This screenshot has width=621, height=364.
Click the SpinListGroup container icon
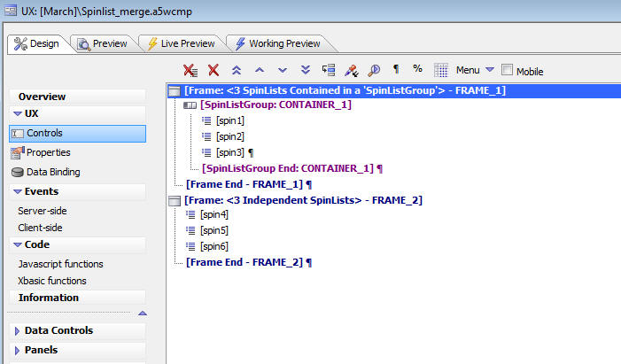click(190, 105)
